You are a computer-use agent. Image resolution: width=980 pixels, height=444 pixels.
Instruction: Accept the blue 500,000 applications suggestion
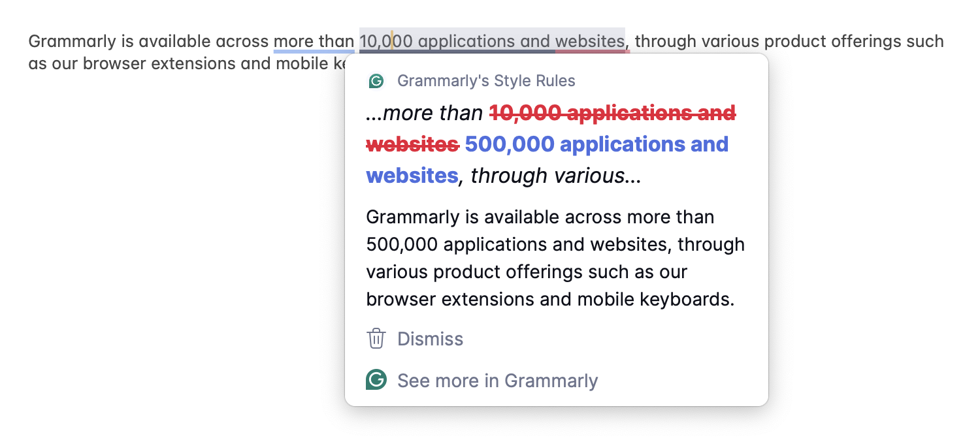pos(547,144)
